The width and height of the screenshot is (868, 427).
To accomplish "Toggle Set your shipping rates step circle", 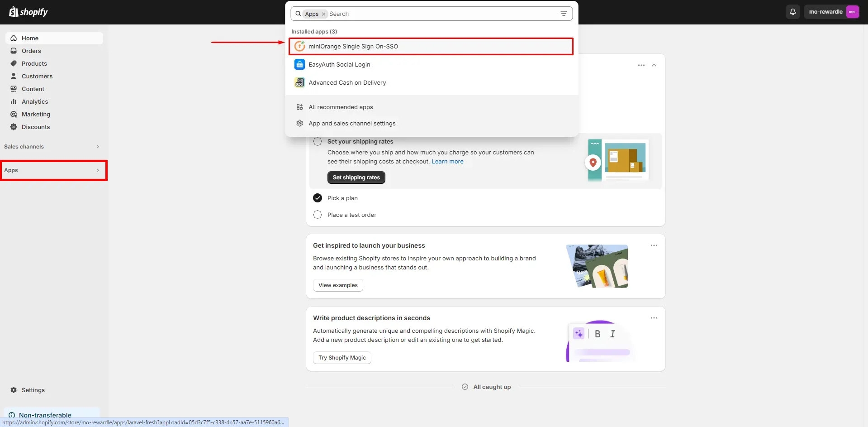I will pos(318,141).
